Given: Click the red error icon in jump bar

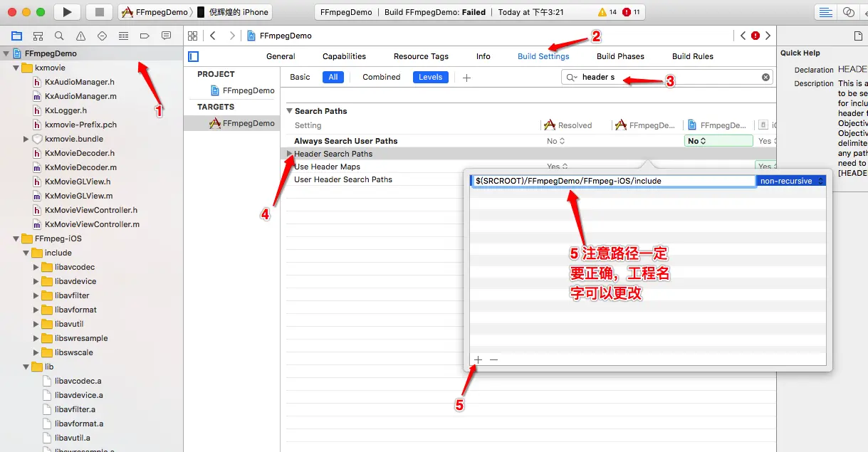Looking at the screenshot, I should [755, 36].
